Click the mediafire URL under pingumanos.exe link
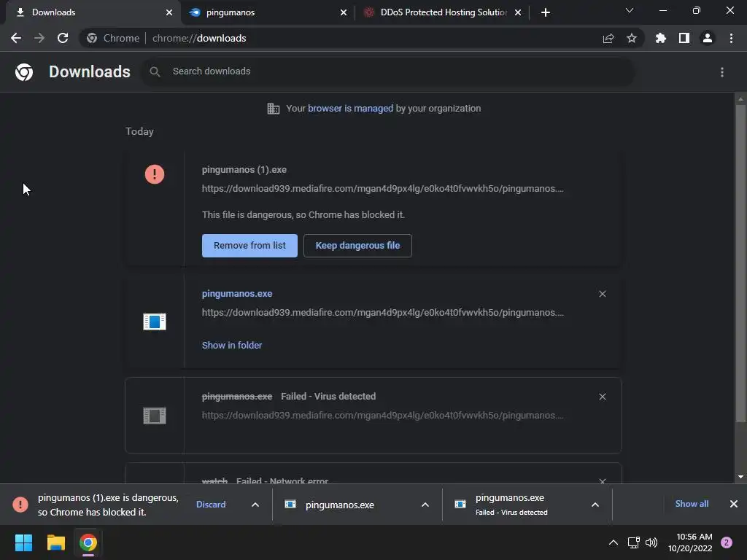The width and height of the screenshot is (747, 560). pyautogui.click(x=382, y=313)
